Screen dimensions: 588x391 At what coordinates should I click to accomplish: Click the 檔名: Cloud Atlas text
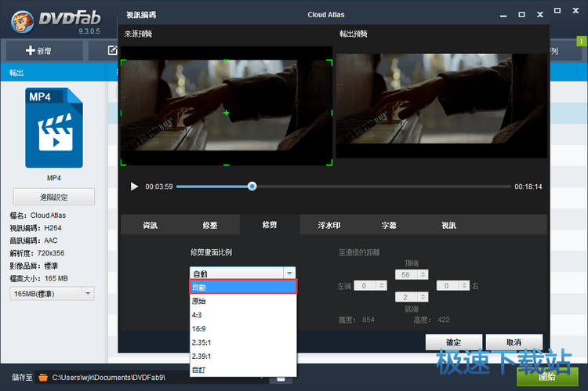click(x=38, y=215)
